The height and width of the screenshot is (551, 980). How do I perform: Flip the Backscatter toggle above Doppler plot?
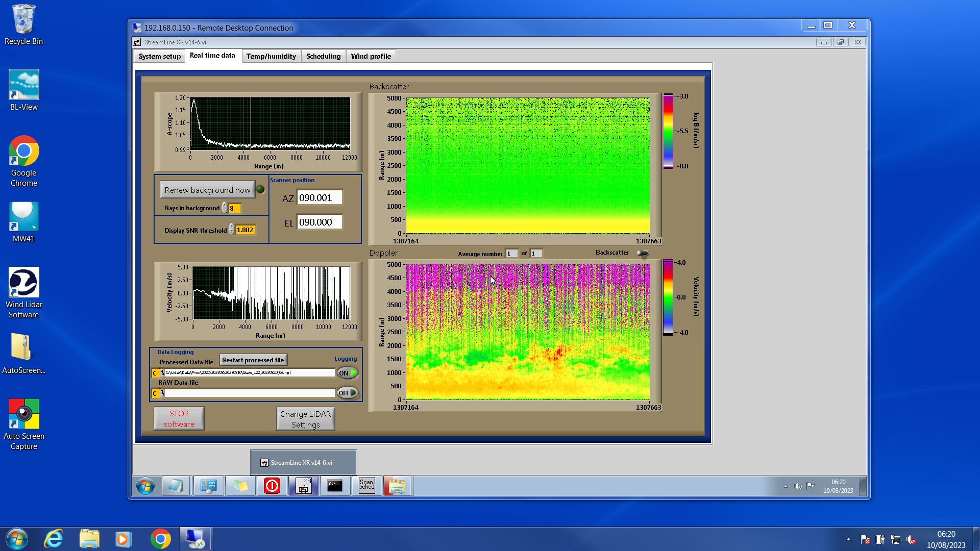pyautogui.click(x=642, y=253)
